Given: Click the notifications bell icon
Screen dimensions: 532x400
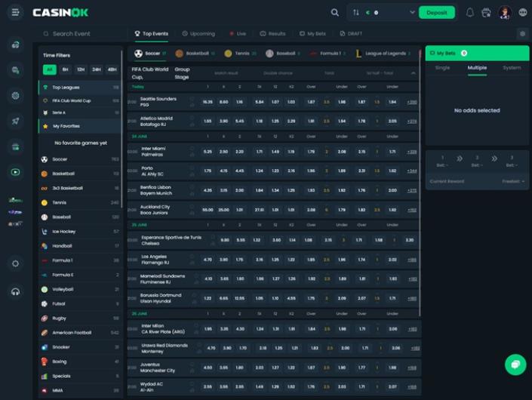Looking at the screenshot, I should click(x=470, y=12).
